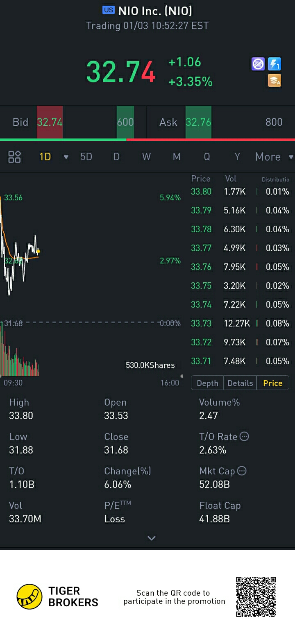
Task: Open the chart layout grid icon
Action: point(14,156)
